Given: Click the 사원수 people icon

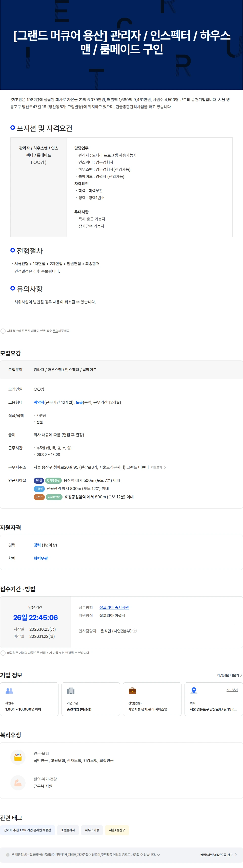Looking at the screenshot, I should point(9,691).
